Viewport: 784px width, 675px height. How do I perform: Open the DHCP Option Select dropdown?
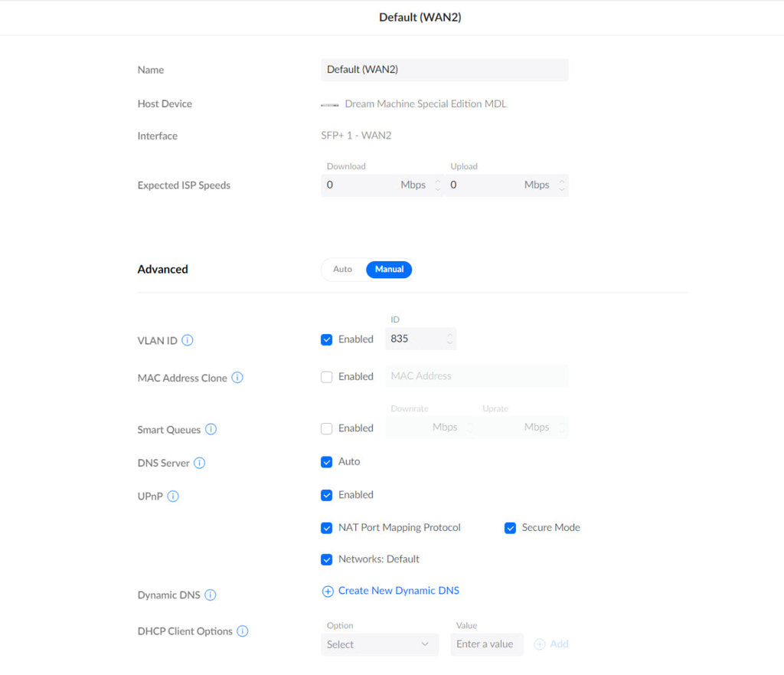(379, 644)
